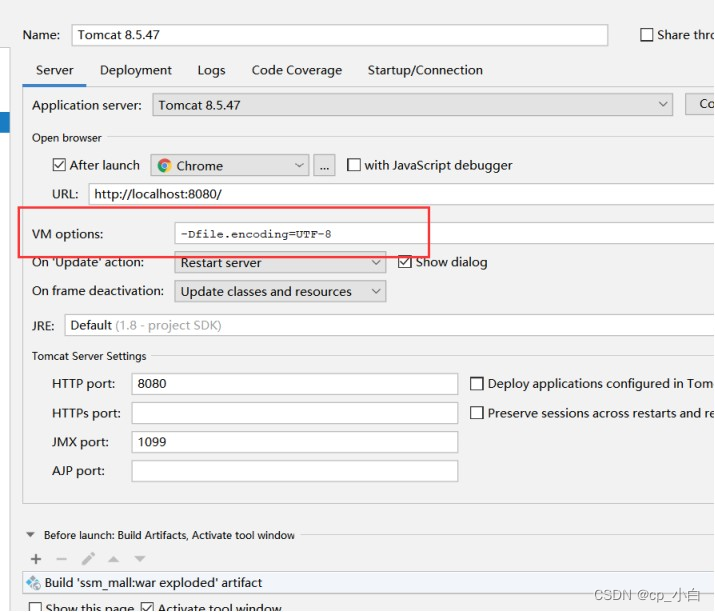715x612 pixels.
Task: Click the JMX port field
Action: [295, 442]
